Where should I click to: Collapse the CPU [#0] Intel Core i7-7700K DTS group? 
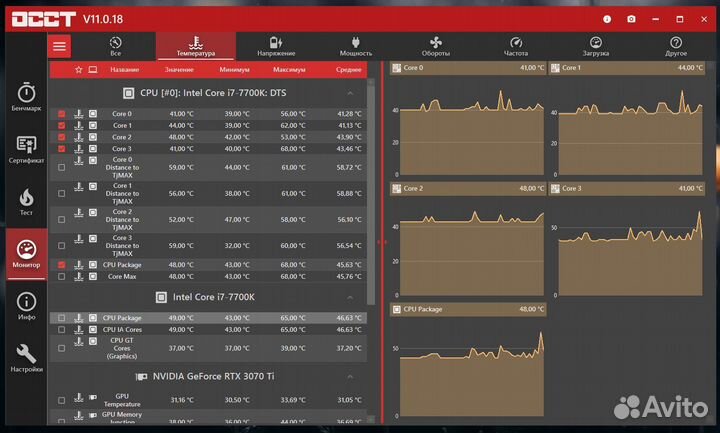350,93
